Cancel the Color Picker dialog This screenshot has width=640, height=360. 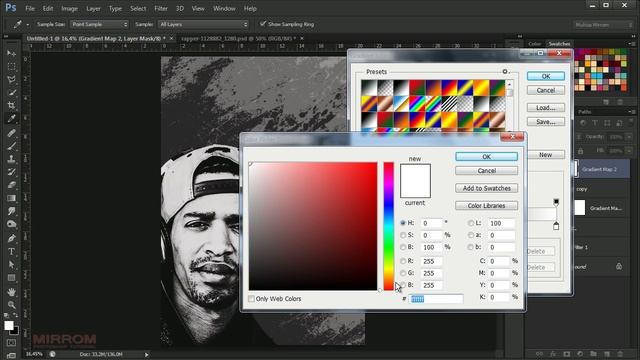pyautogui.click(x=487, y=171)
